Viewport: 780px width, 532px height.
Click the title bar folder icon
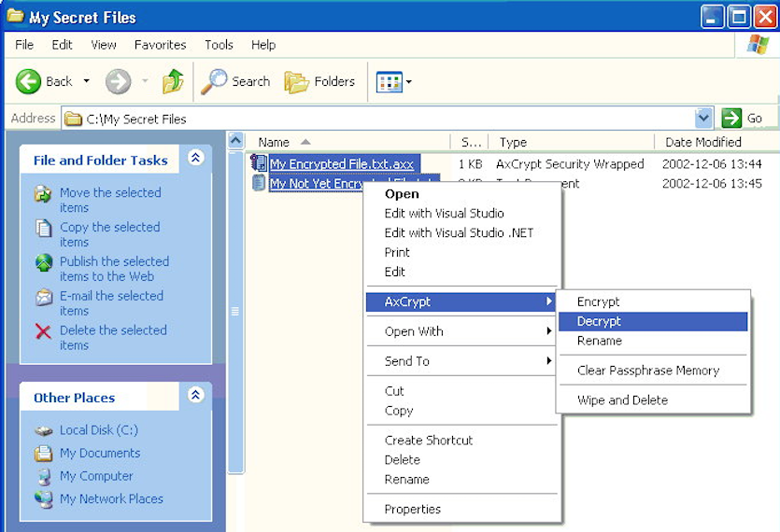pyautogui.click(x=16, y=17)
